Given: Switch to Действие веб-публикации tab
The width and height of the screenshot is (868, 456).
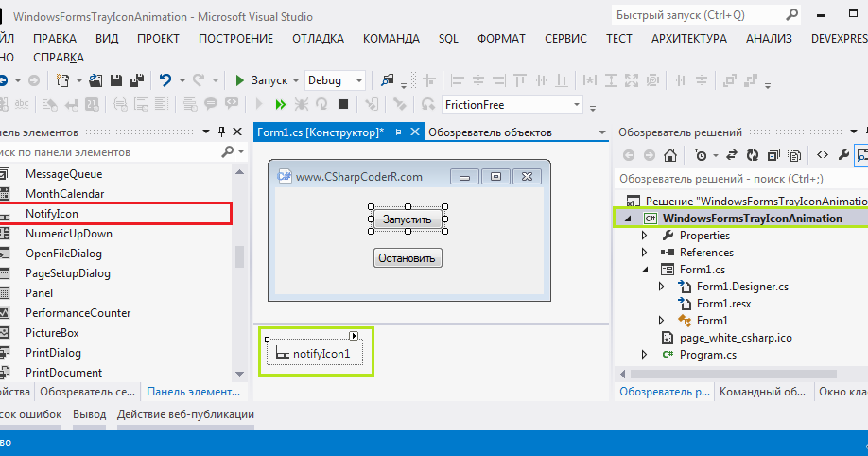Looking at the screenshot, I should [185, 414].
